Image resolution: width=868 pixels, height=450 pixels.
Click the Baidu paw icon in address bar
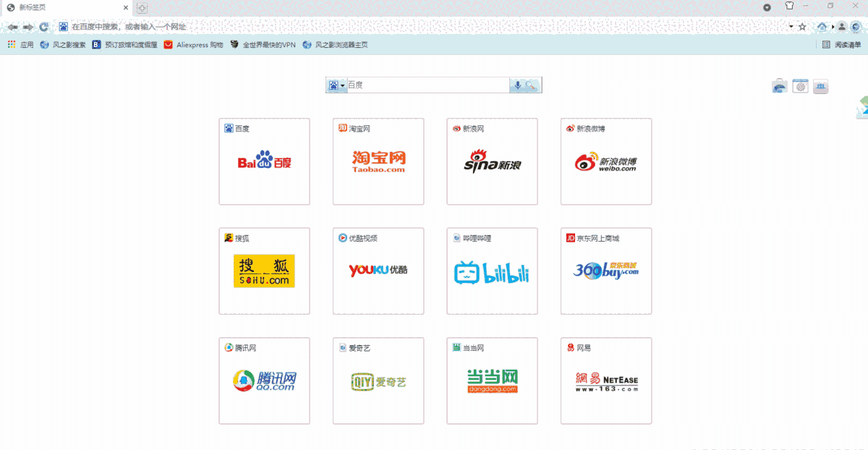[63, 27]
